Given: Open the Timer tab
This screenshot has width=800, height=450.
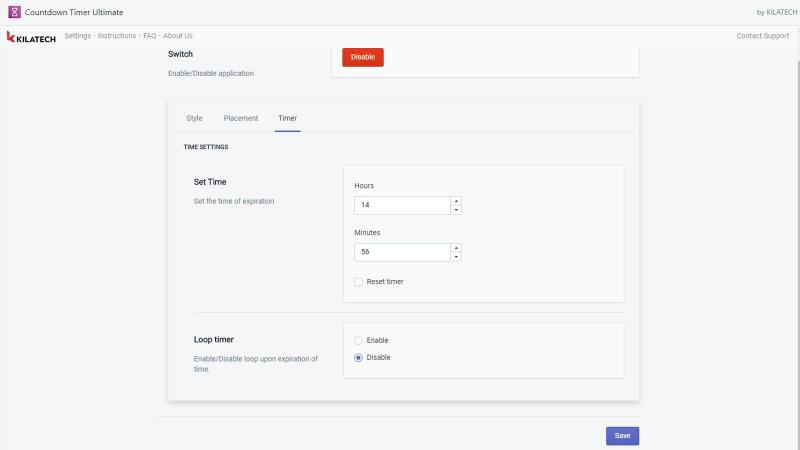Looking at the screenshot, I should click(288, 118).
